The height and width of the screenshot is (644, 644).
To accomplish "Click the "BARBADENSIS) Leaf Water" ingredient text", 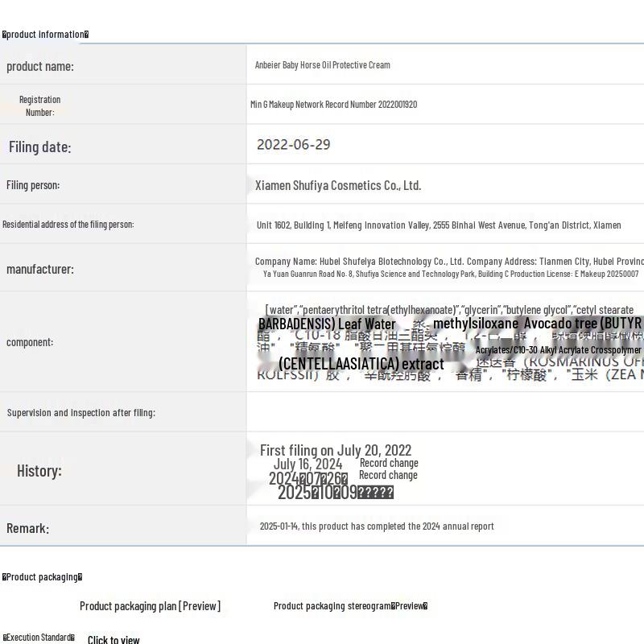I will point(327,324).
